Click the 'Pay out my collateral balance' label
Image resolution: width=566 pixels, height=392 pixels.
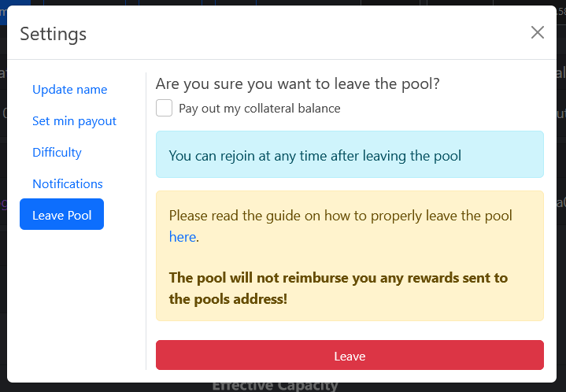(x=259, y=109)
